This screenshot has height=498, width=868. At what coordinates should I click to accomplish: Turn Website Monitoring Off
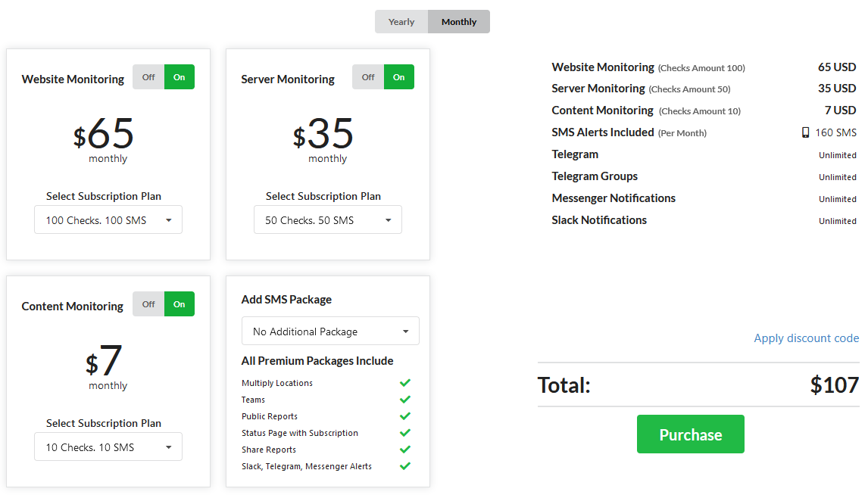point(148,77)
